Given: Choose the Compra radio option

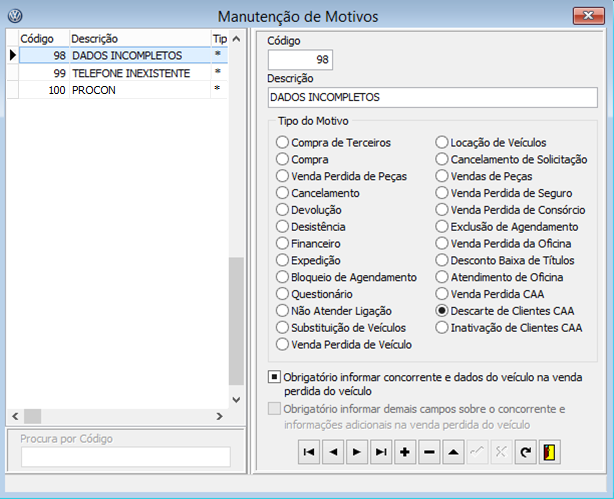Looking at the screenshot, I should pyautogui.click(x=302, y=159).
